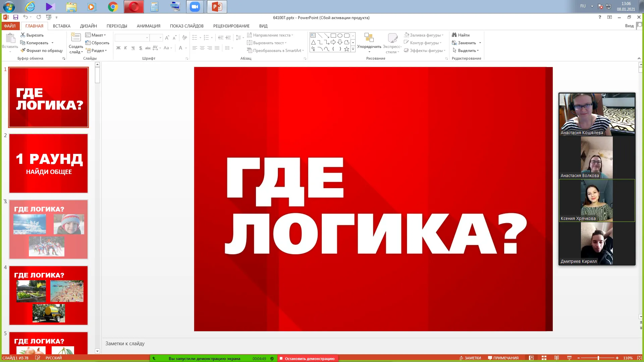The height and width of the screenshot is (362, 644).
Task: Click the zoom in plus button
Action: [x=617, y=358]
